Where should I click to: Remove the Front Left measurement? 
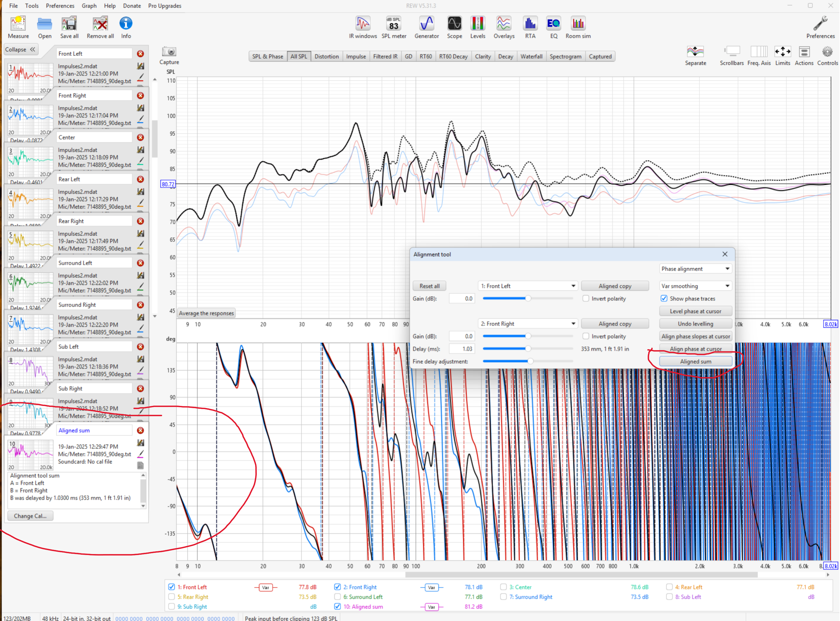pyautogui.click(x=141, y=54)
